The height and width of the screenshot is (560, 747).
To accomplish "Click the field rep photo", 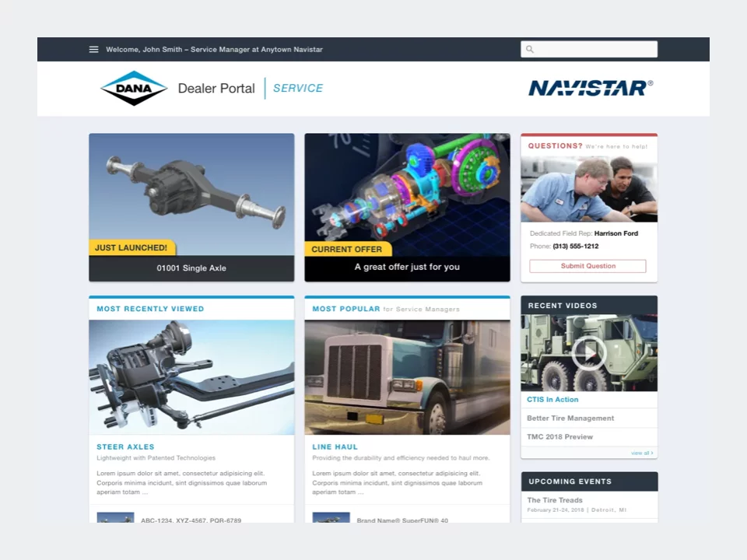I will (x=589, y=189).
